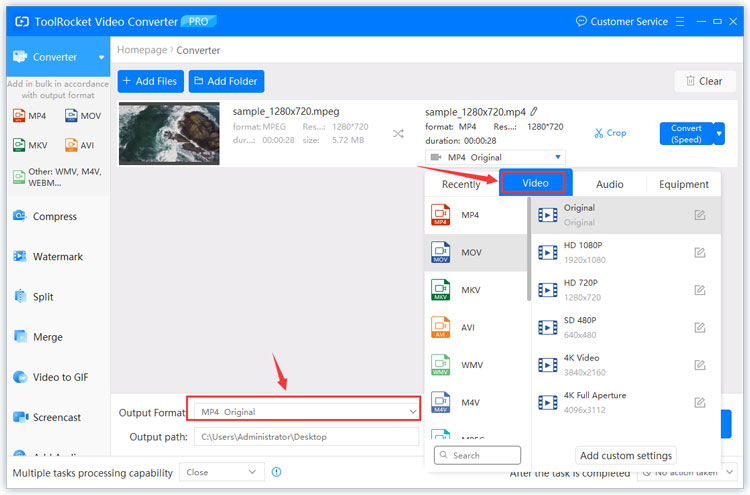Go to Homepage breadcrumb
Viewport: 750px width, 495px height.
(x=142, y=50)
